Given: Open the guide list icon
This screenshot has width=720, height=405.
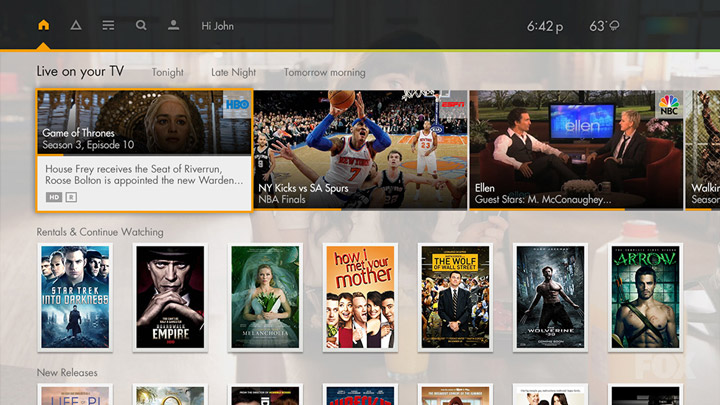Looking at the screenshot, I should pos(108,25).
